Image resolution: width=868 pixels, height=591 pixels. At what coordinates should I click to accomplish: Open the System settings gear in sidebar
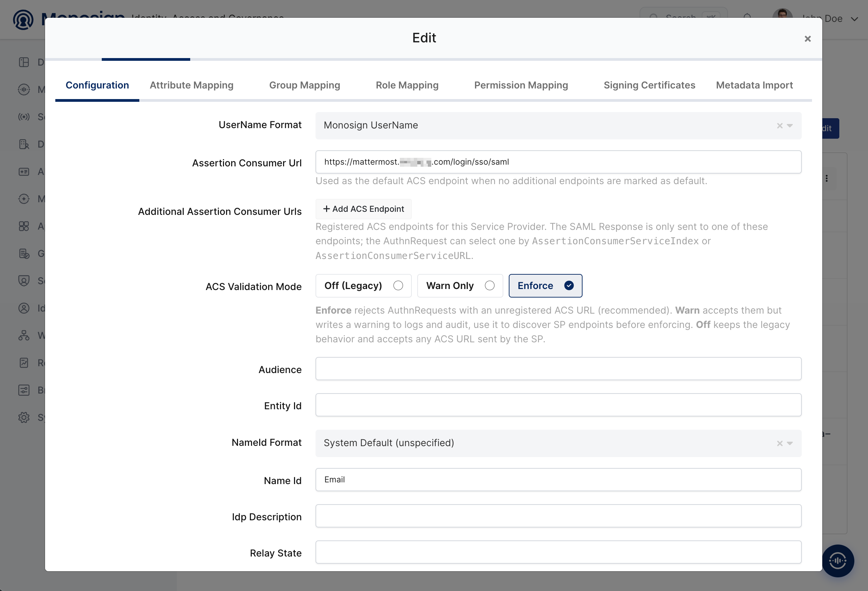click(x=24, y=417)
